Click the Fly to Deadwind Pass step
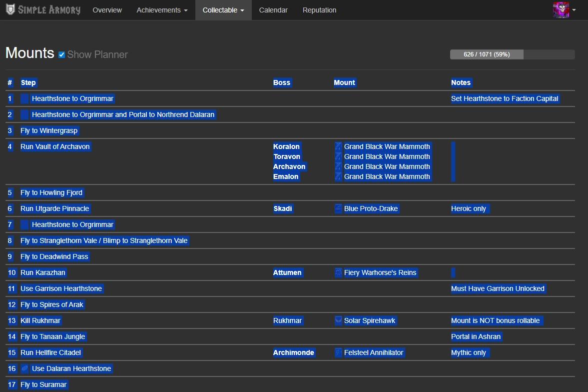Screen dimensions: 588x392 [54, 256]
